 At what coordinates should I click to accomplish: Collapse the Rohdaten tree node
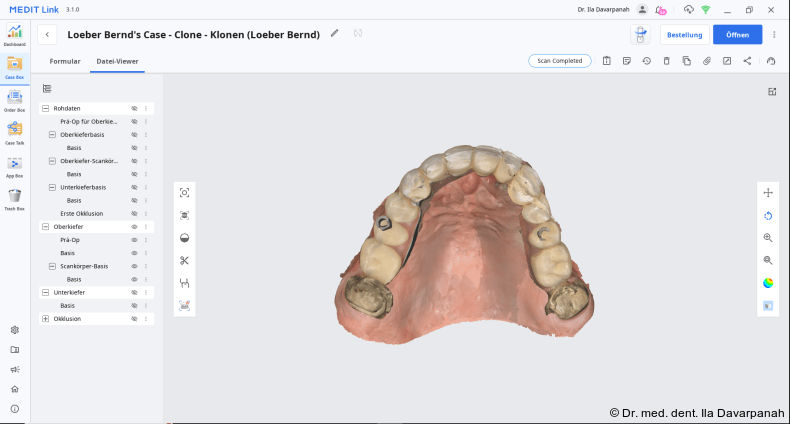tap(45, 108)
